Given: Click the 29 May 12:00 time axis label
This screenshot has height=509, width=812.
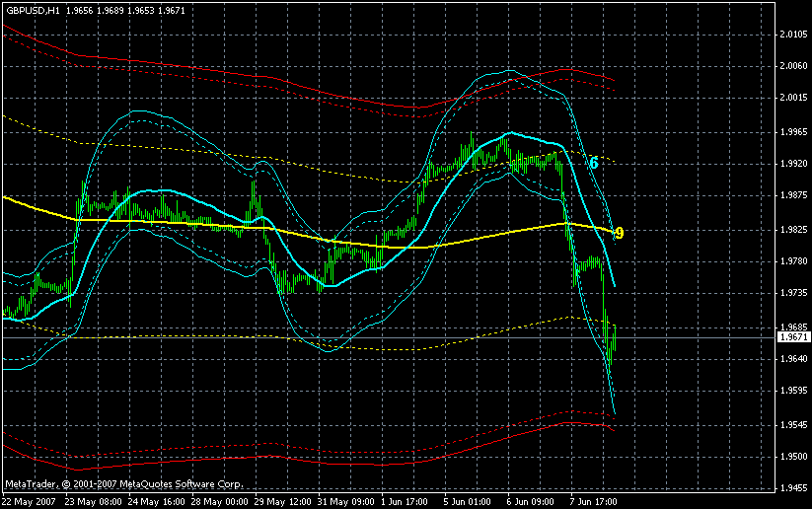Looking at the screenshot, I should [x=283, y=502].
